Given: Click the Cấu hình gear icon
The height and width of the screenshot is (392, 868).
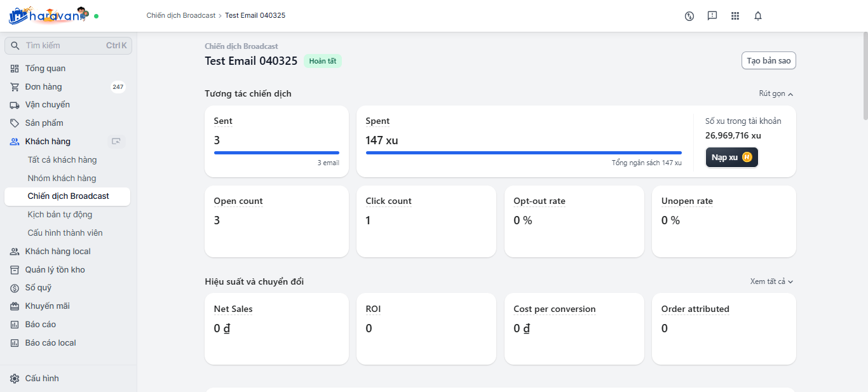Looking at the screenshot, I should 15,379.
